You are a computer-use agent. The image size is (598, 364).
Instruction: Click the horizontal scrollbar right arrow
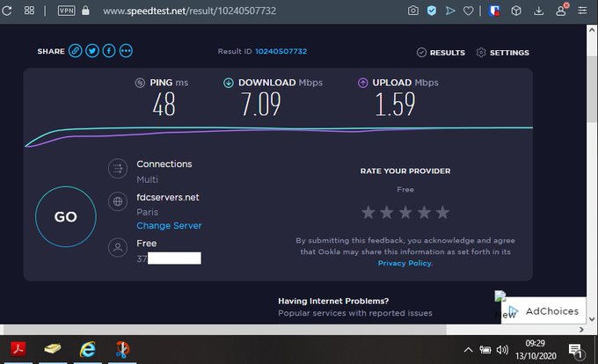pyautogui.click(x=581, y=330)
